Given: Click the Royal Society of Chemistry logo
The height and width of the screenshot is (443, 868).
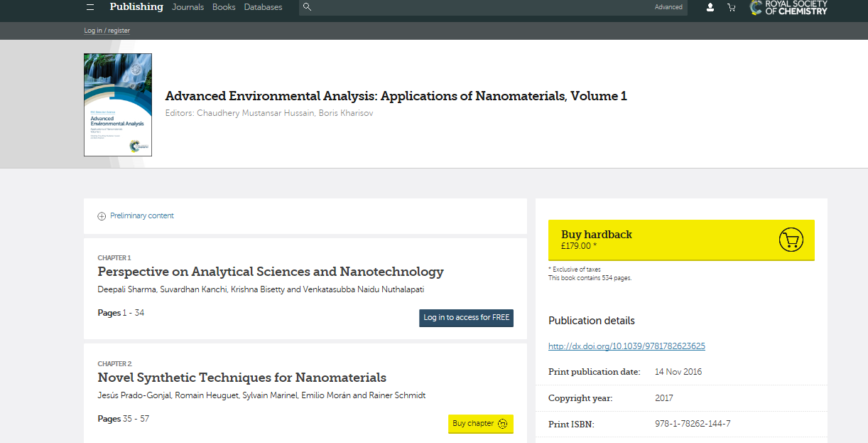Looking at the screenshot, I should click(788, 7).
